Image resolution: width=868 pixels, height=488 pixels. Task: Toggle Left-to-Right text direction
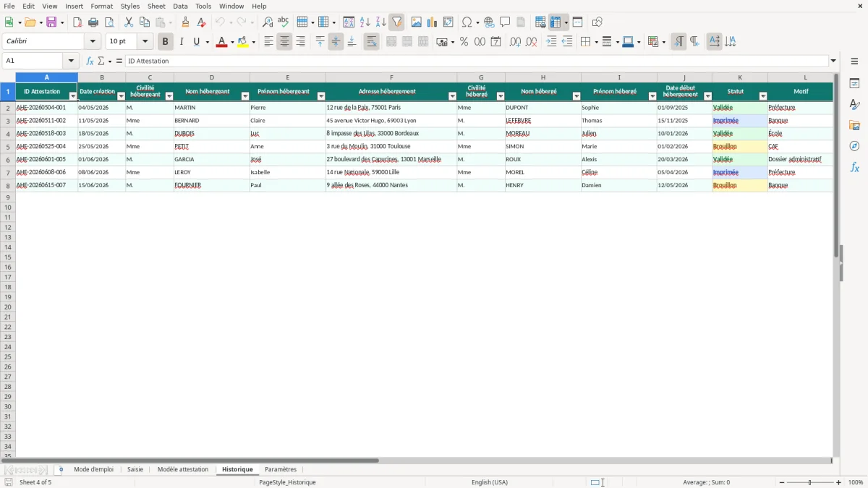pos(678,42)
